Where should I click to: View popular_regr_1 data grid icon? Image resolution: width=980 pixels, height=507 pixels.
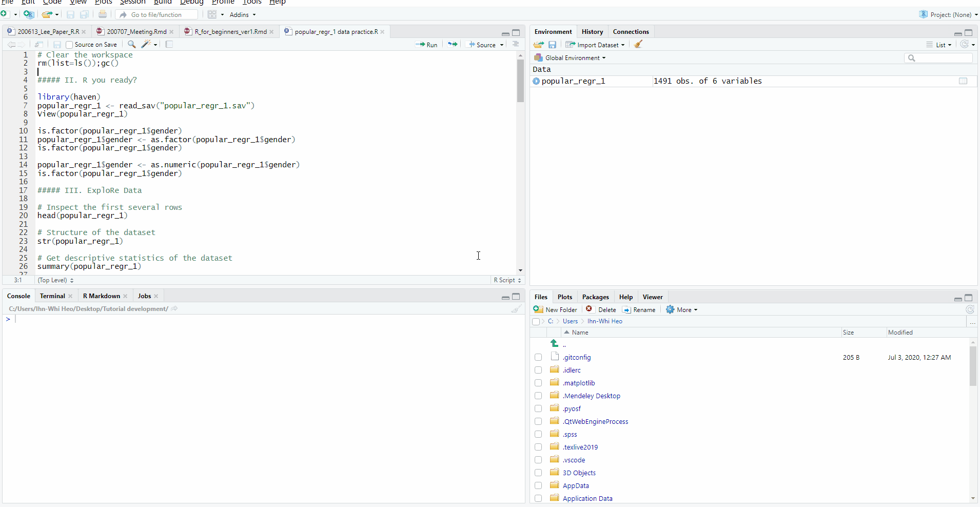pos(963,81)
